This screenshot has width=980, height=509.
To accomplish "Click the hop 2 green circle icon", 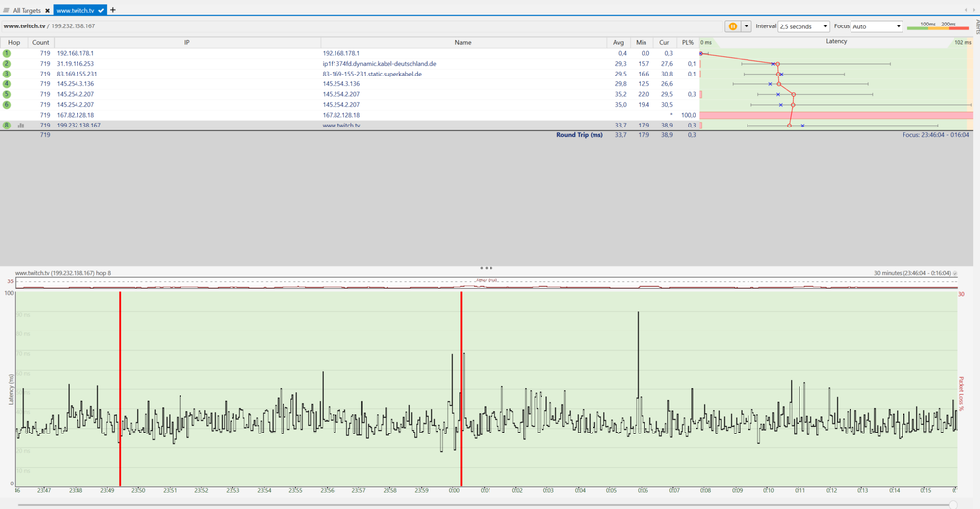I will tap(7, 64).
